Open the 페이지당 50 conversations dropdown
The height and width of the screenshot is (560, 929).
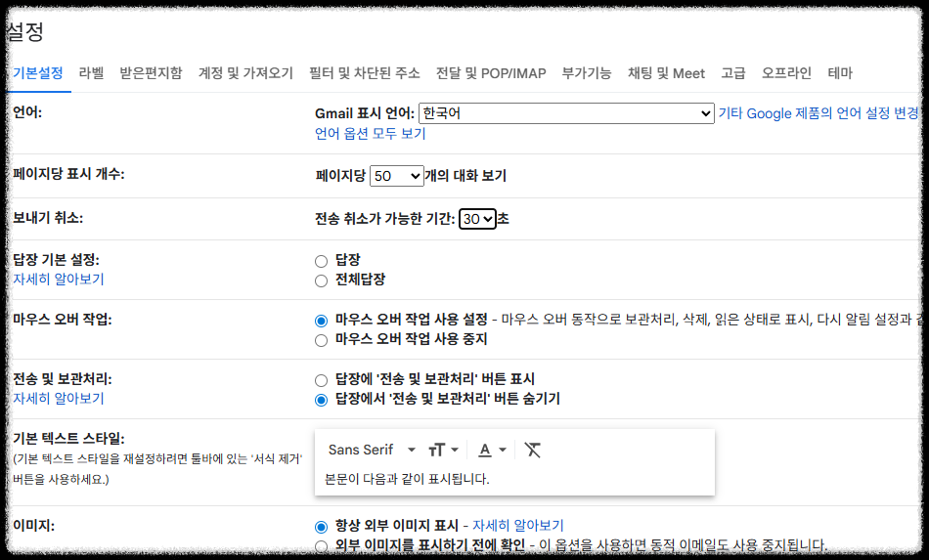(396, 176)
